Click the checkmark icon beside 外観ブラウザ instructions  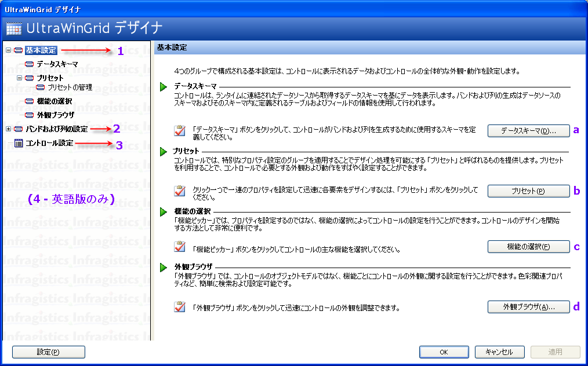pyautogui.click(x=180, y=307)
